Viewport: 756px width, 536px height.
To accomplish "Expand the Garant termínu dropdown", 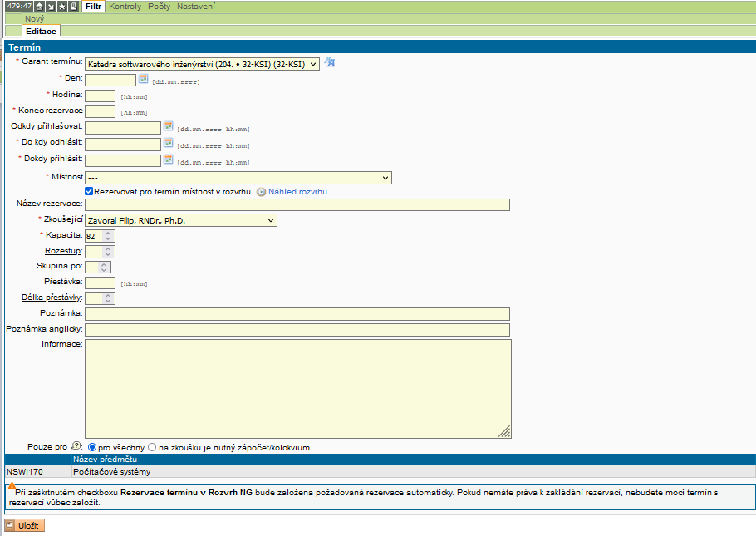I will (x=202, y=64).
